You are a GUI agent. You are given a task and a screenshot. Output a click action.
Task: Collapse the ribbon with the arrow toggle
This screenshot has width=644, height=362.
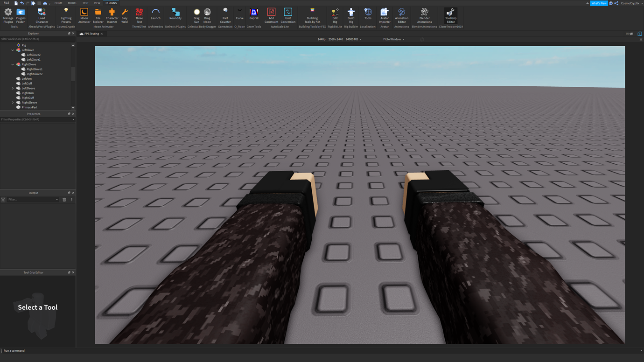[x=587, y=2]
